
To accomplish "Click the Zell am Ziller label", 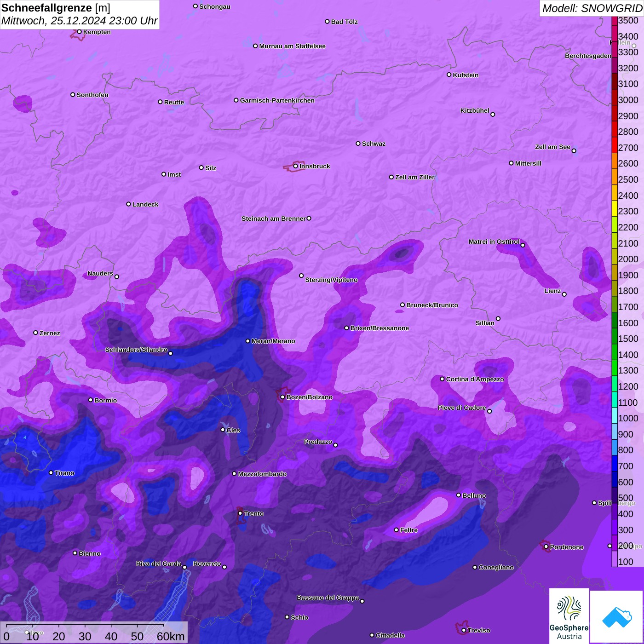I will [414, 177].
